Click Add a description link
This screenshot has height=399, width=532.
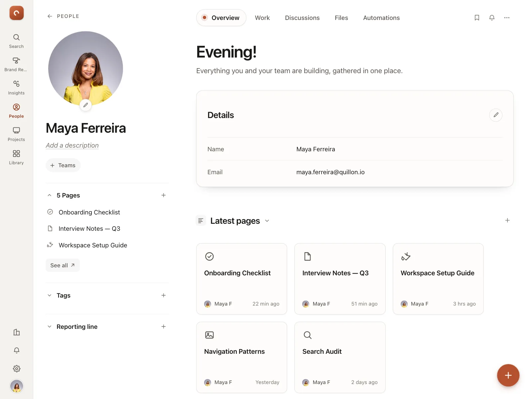coord(72,145)
